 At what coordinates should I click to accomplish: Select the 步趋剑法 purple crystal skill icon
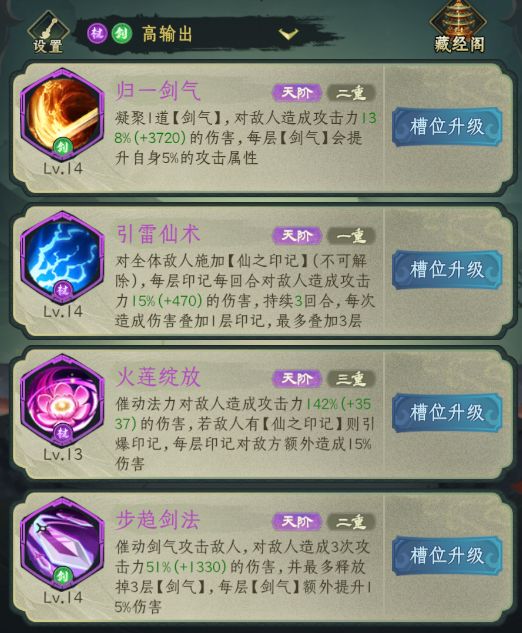click(62, 544)
